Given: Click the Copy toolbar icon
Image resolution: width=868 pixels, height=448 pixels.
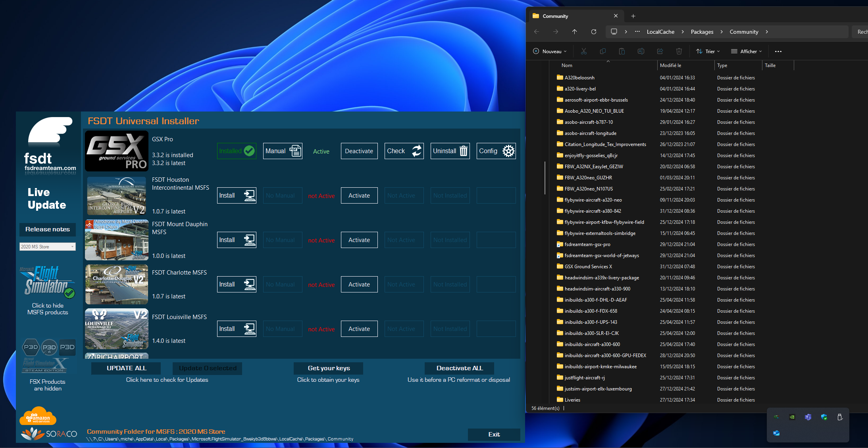Looking at the screenshot, I should pos(603,51).
